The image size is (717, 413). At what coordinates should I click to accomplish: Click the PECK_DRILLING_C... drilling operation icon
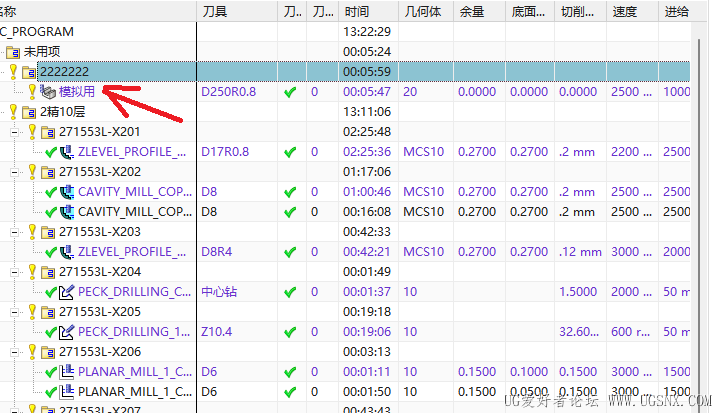(x=67, y=292)
